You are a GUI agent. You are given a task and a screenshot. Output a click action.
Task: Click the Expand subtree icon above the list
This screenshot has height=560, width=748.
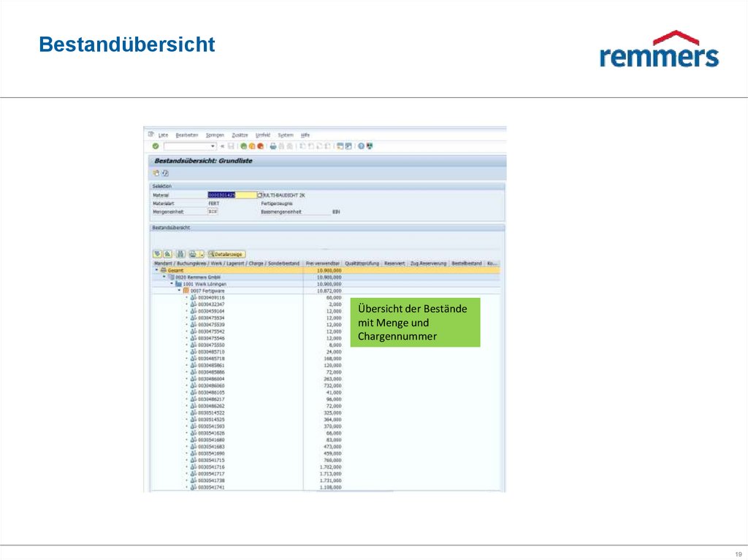click(158, 254)
